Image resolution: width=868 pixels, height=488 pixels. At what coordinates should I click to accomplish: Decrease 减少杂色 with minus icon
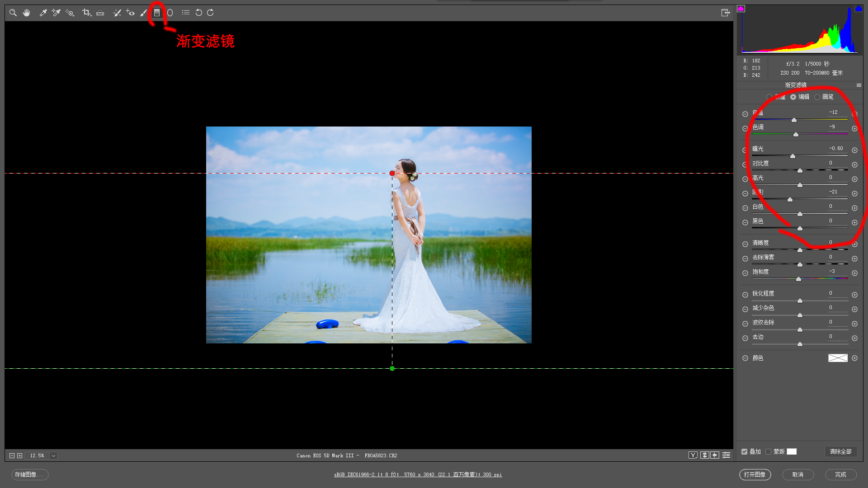pyautogui.click(x=745, y=310)
